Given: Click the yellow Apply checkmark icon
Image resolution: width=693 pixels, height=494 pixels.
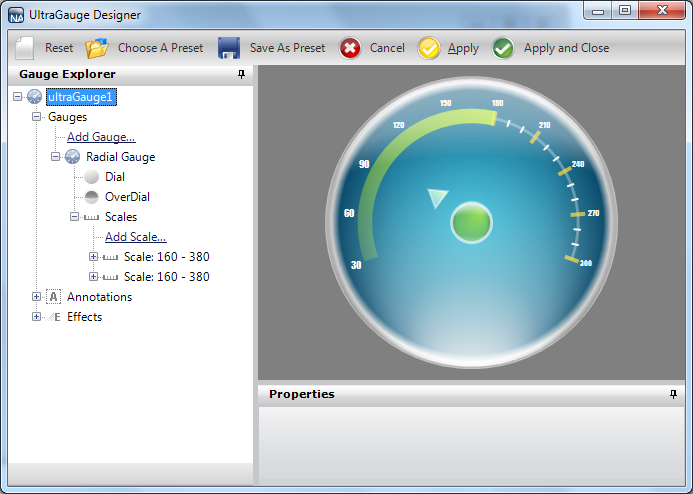Looking at the screenshot, I should click(428, 48).
